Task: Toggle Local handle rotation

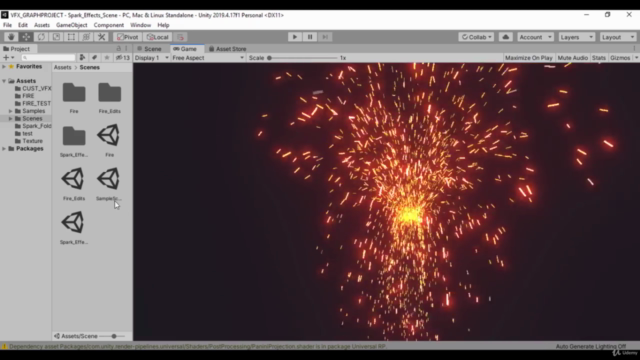Action: point(158,37)
